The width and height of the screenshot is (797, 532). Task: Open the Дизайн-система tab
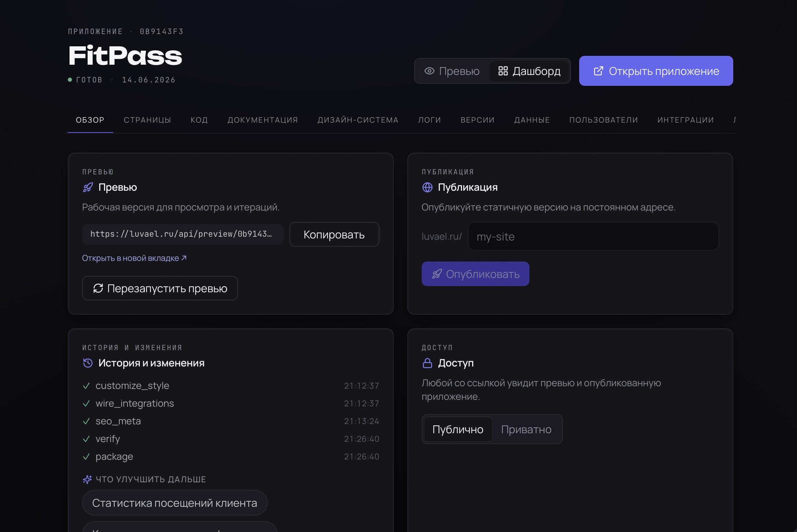click(x=358, y=120)
